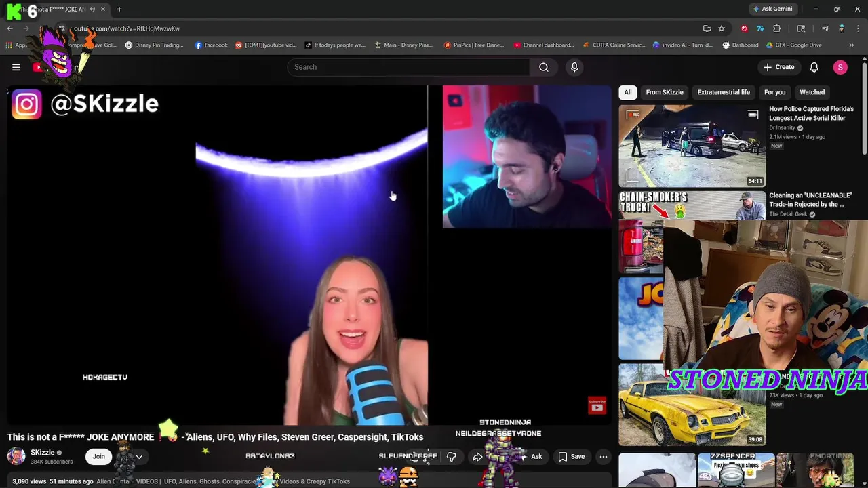Bookmark this page with star icon
This screenshot has height=488, width=868.
click(x=722, y=28)
